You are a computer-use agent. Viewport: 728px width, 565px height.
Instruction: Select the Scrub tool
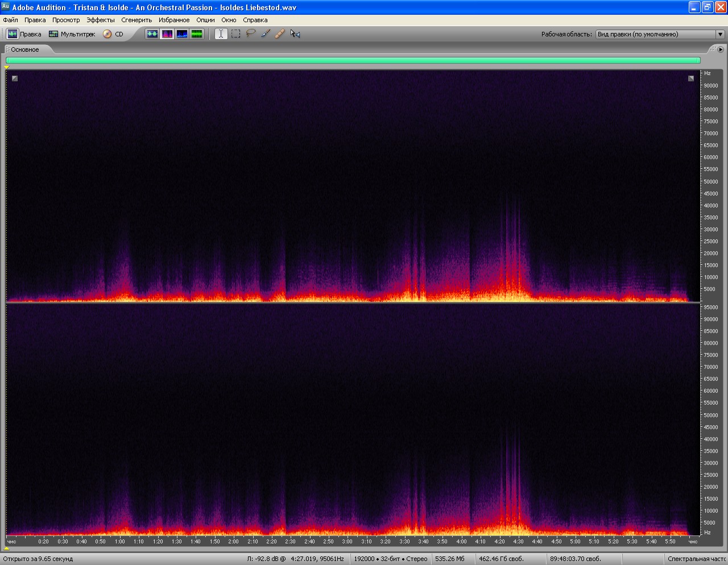click(295, 34)
